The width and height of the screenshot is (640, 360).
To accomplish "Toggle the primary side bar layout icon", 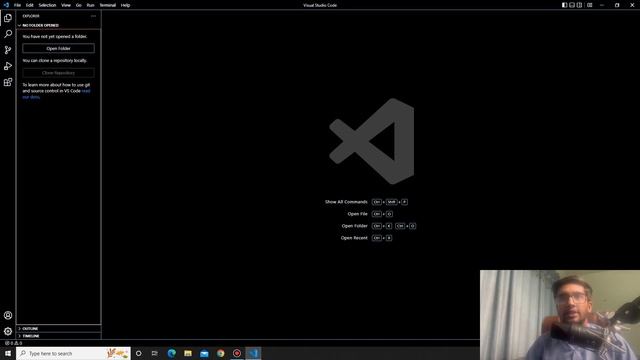I will point(564,5).
